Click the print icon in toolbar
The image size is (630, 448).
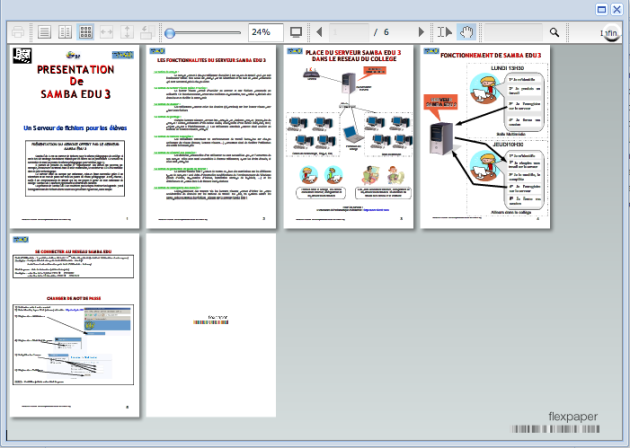(x=18, y=32)
